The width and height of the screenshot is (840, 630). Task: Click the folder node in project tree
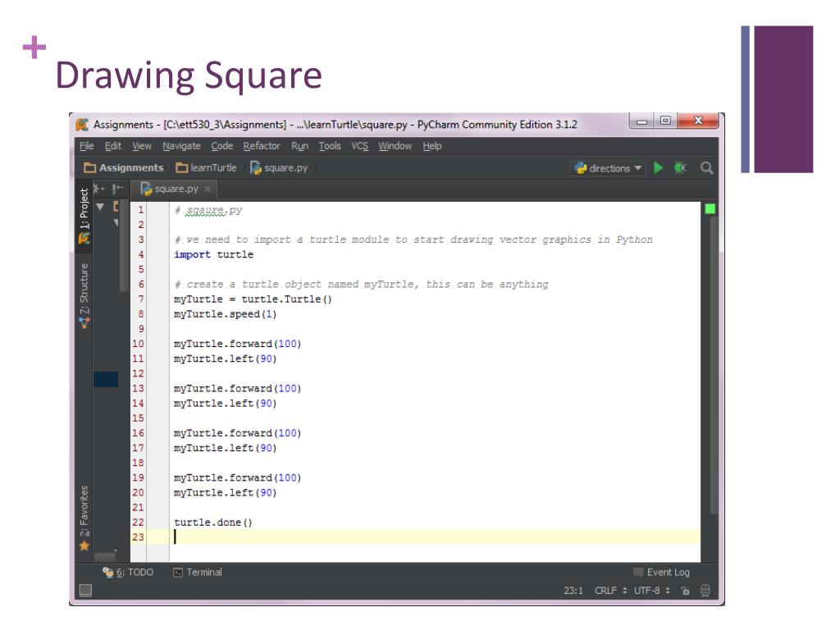click(116, 207)
